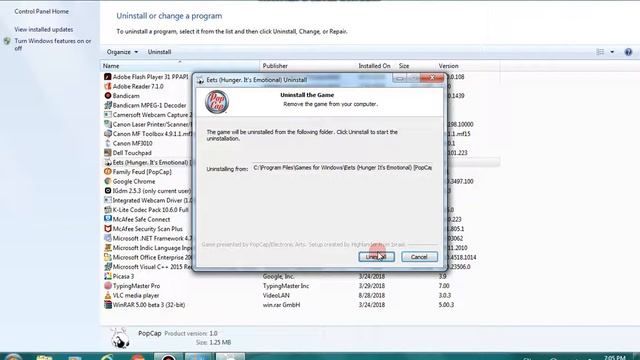
Task: Expand the view options dropdown arrow
Action: click(612, 52)
